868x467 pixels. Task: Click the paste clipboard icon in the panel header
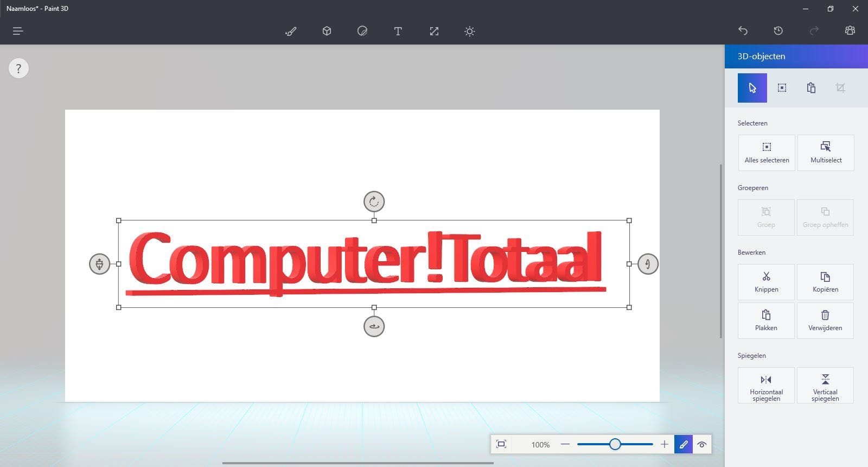[x=811, y=88]
